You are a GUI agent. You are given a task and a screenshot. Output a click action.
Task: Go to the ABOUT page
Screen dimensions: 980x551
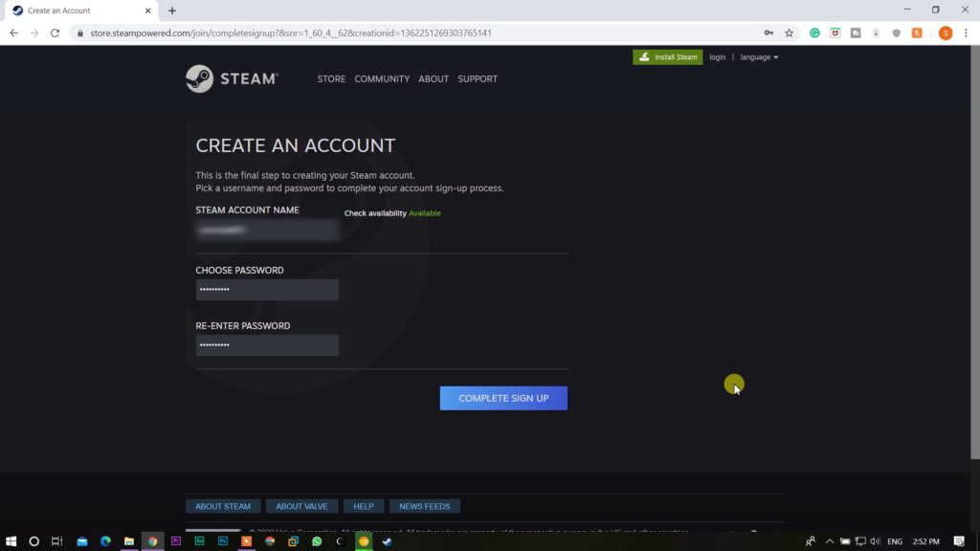pyautogui.click(x=434, y=78)
